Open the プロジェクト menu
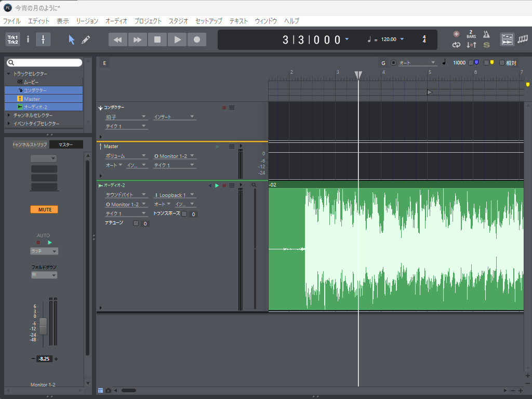532x399 pixels. pos(148,21)
